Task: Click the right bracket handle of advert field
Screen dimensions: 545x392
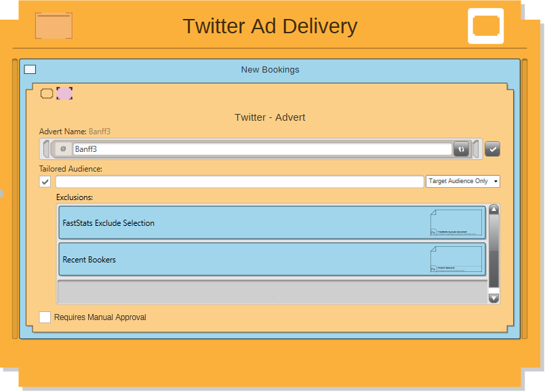Action: coord(476,149)
